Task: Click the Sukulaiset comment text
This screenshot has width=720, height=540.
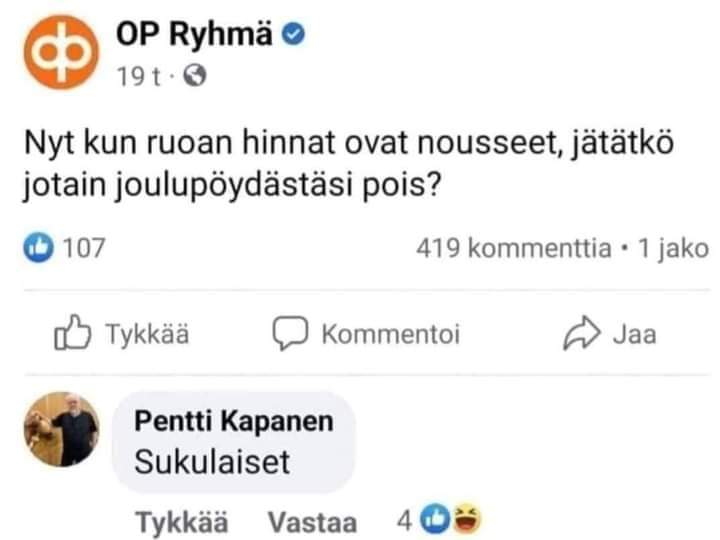Action: [x=211, y=462]
